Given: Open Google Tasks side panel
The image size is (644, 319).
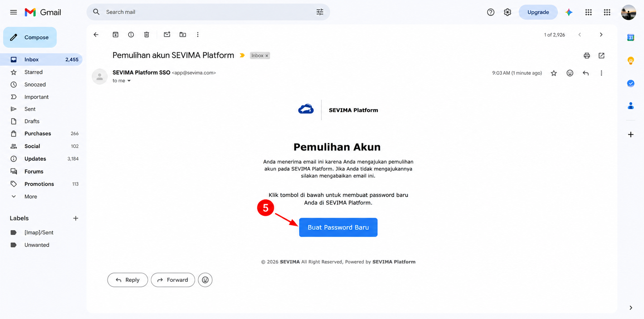Looking at the screenshot, I should [631, 83].
